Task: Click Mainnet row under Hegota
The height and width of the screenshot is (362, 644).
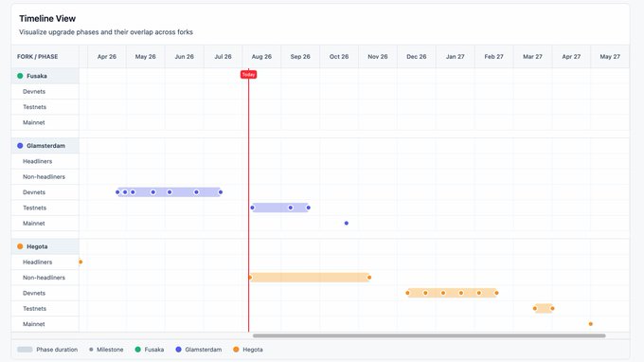Action: coord(45,324)
